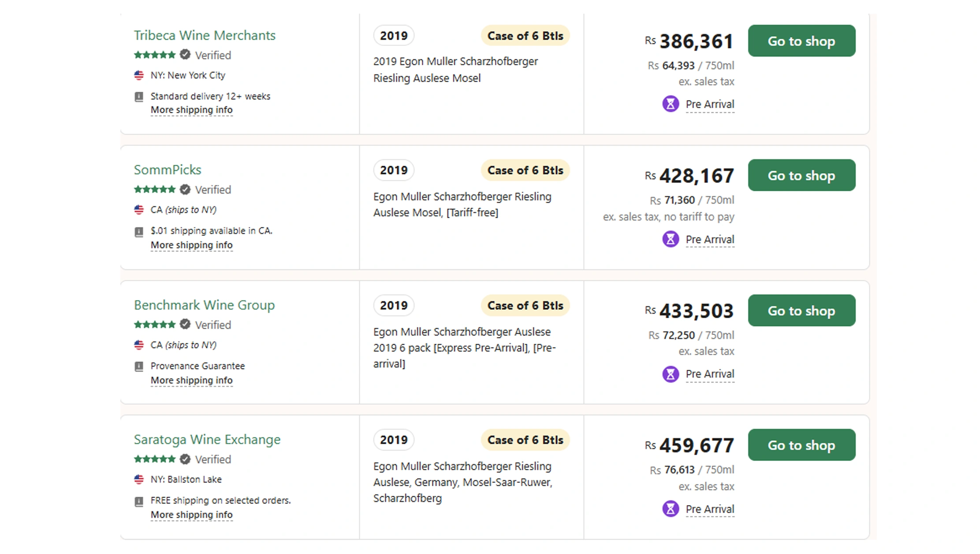Click the 2019 vintage badge in Saratoga row
This screenshot has height=554, width=980.
[394, 440]
